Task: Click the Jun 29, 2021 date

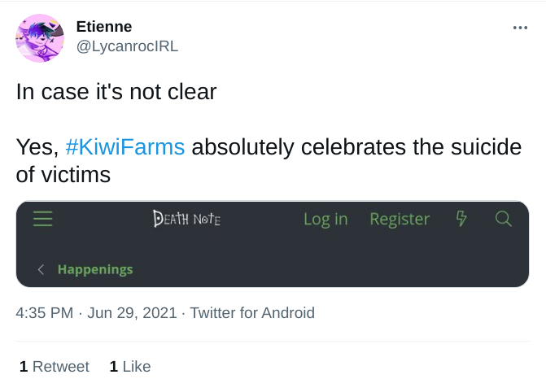Action: (132, 312)
